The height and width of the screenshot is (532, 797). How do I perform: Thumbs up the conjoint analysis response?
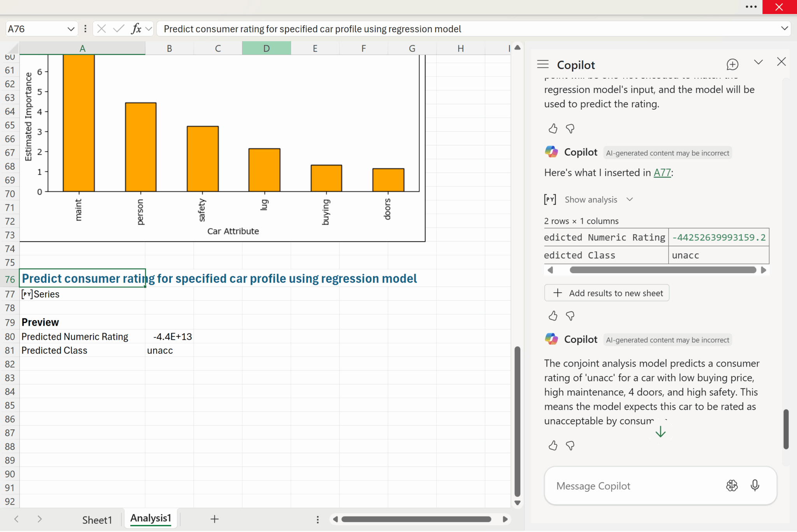(553, 446)
